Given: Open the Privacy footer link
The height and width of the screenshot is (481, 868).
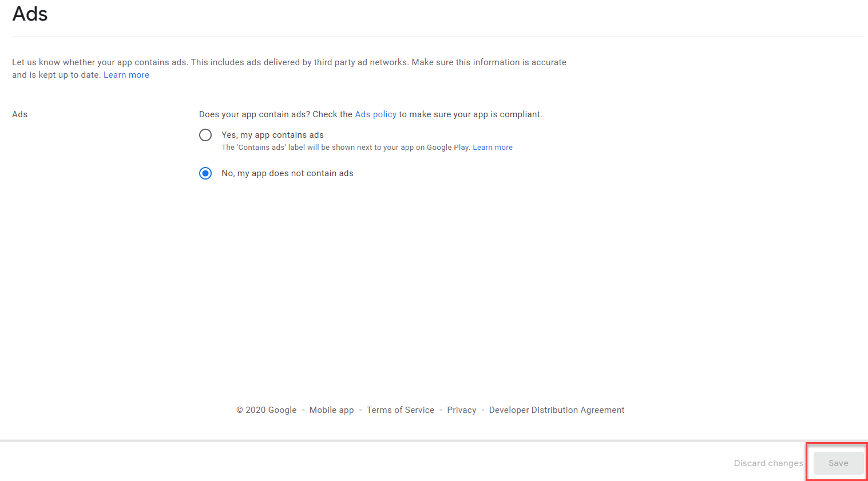Looking at the screenshot, I should click(x=461, y=410).
